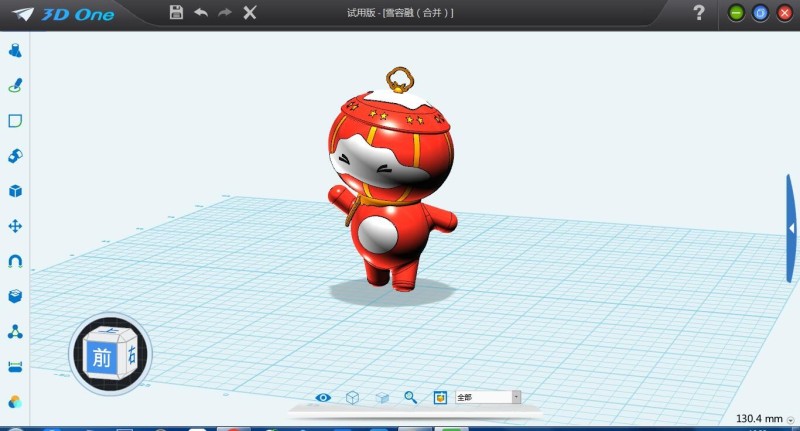Click the selection filter icon beside dropdown
Image resolution: width=800 pixels, height=431 pixels.
click(x=440, y=397)
